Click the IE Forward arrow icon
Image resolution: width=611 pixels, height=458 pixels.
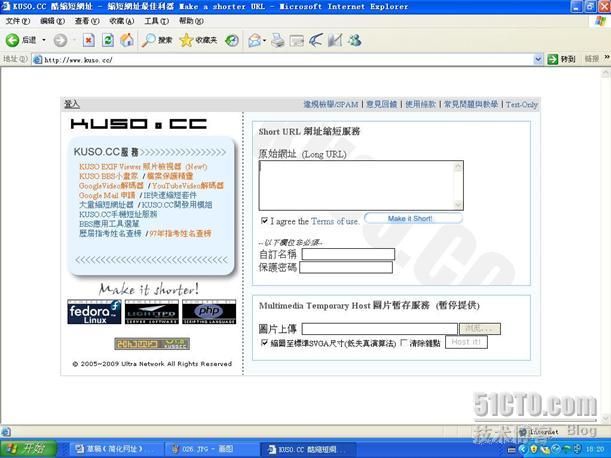[60, 40]
